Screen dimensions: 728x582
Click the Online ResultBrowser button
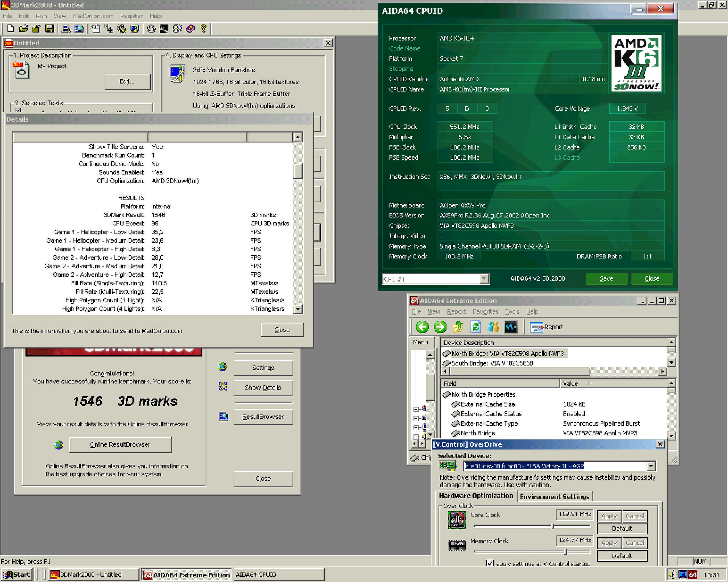pyautogui.click(x=119, y=445)
